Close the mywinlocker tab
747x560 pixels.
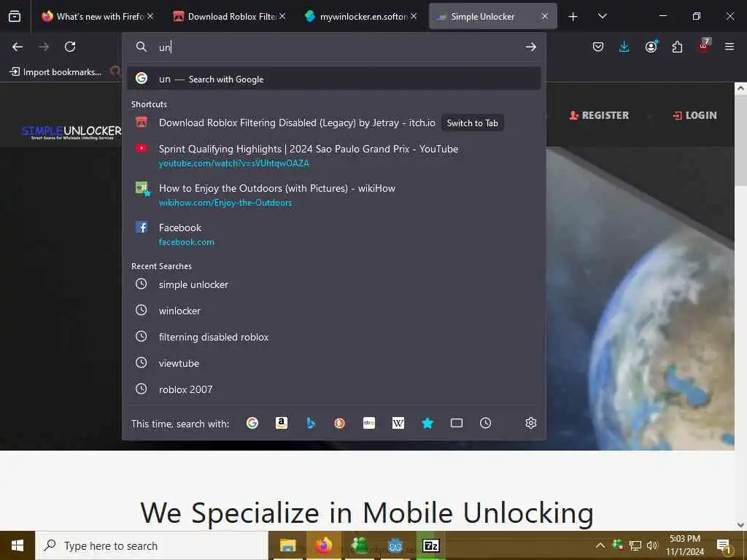click(x=414, y=16)
